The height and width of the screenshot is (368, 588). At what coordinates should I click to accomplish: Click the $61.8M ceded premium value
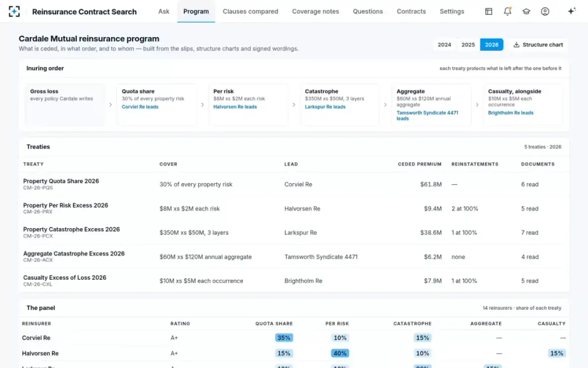431,184
